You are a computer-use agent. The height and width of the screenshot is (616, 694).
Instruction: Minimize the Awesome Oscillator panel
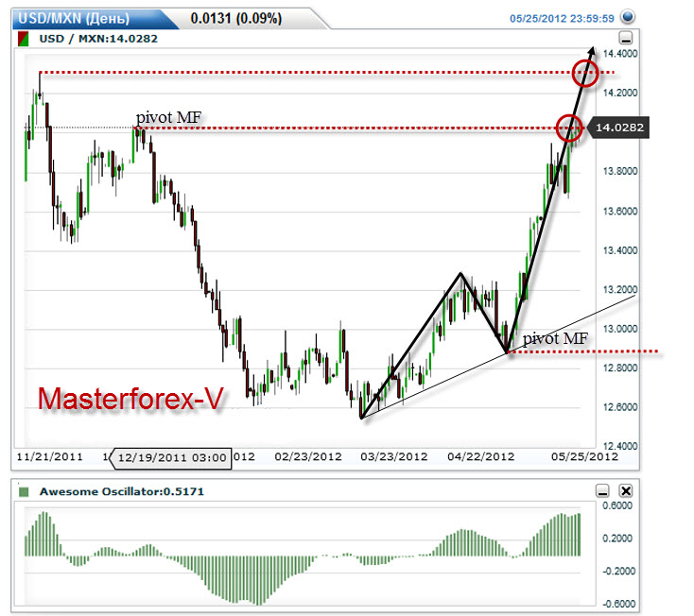(x=602, y=491)
